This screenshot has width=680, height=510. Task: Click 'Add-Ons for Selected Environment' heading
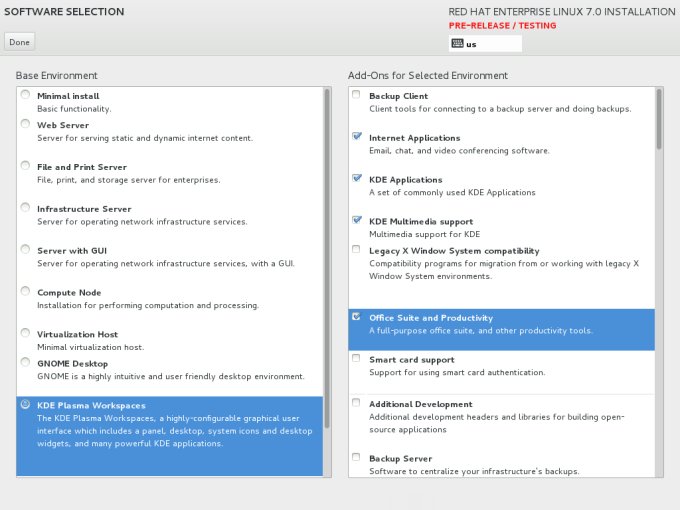click(x=428, y=75)
